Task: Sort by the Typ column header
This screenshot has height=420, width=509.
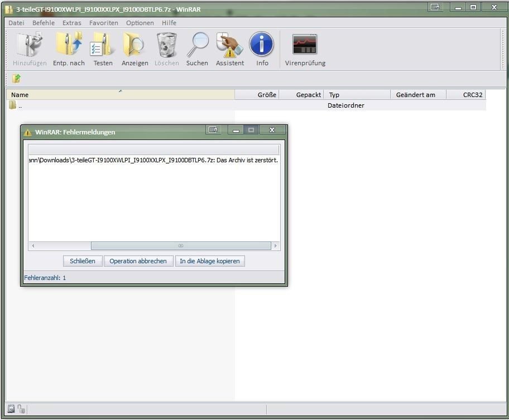Action: click(x=357, y=95)
